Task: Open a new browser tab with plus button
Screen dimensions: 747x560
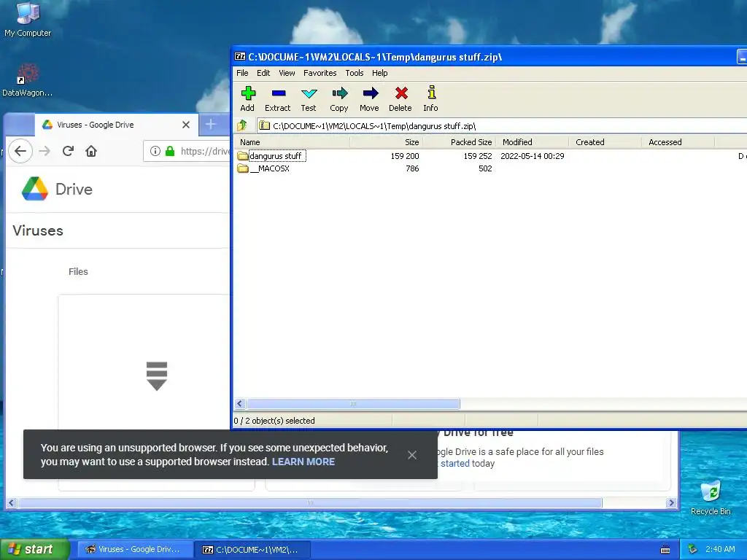Action: click(x=211, y=125)
